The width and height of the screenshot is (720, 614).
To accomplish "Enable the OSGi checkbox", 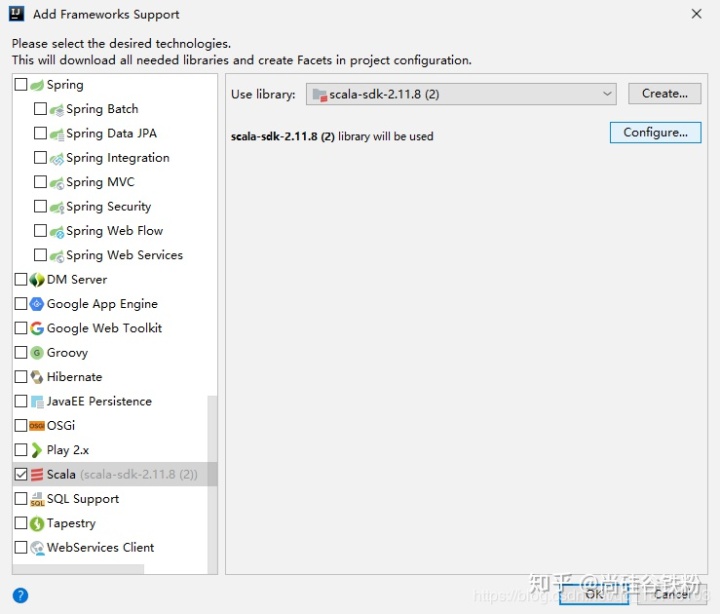I will click(x=21, y=425).
